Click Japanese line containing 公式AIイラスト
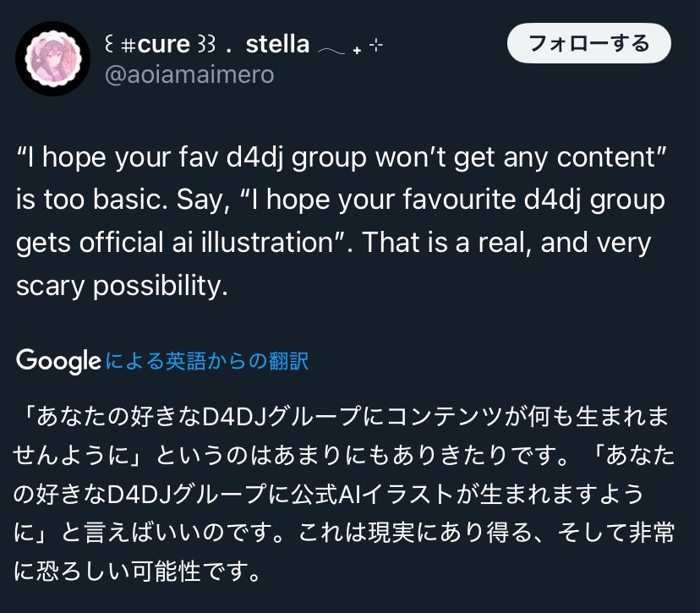This screenshot has height=613, width=700. click(329, 495)
